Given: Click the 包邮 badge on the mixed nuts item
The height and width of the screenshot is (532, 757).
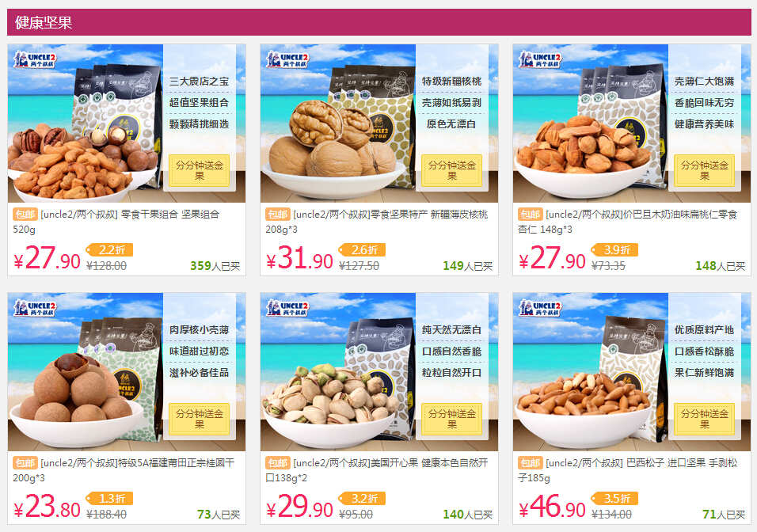Looking at the screenshot, I should pos(25,215).
